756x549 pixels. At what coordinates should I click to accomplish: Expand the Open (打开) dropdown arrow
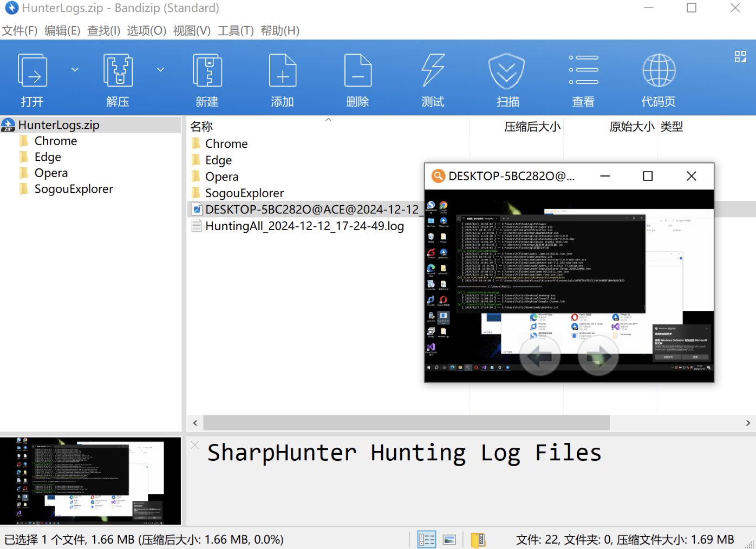75,70
